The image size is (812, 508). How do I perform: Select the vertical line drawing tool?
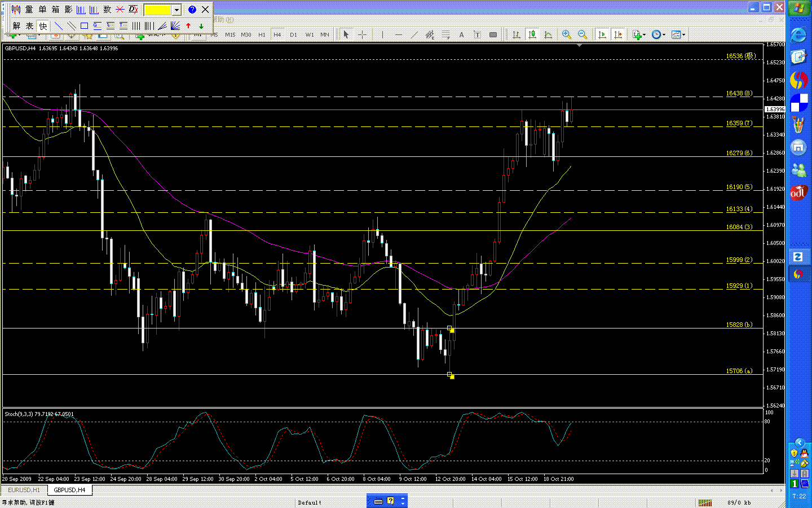click(x=382, y=35)
